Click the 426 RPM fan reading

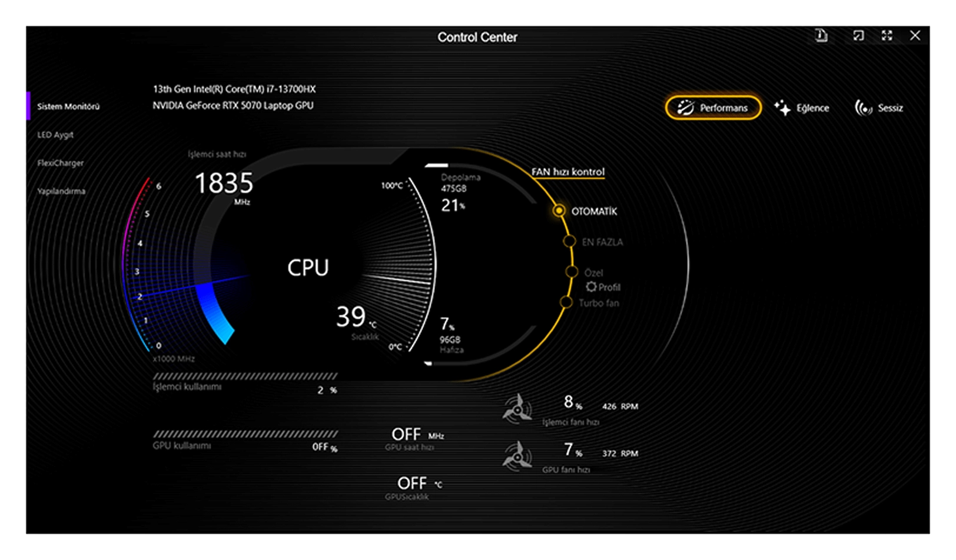(620, 406)
